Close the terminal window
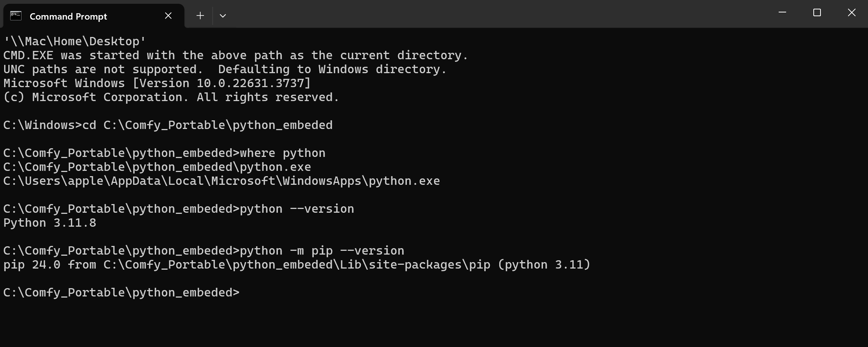The width and height of the screenshot is (868, 347). coord(851,13)
